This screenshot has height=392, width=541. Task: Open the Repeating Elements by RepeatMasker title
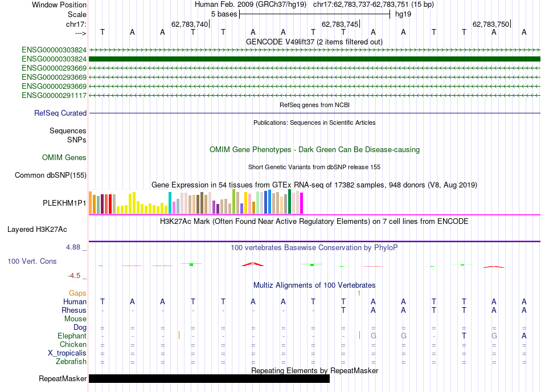coord(314,370)
